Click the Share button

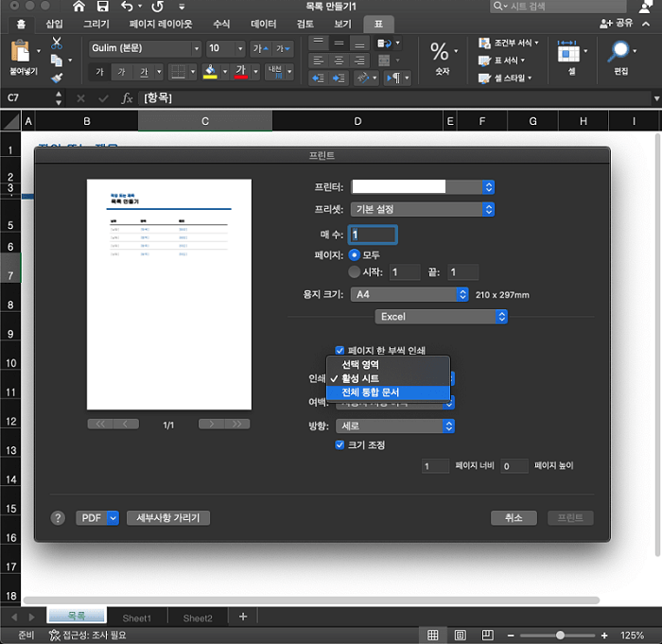(617, 24)
